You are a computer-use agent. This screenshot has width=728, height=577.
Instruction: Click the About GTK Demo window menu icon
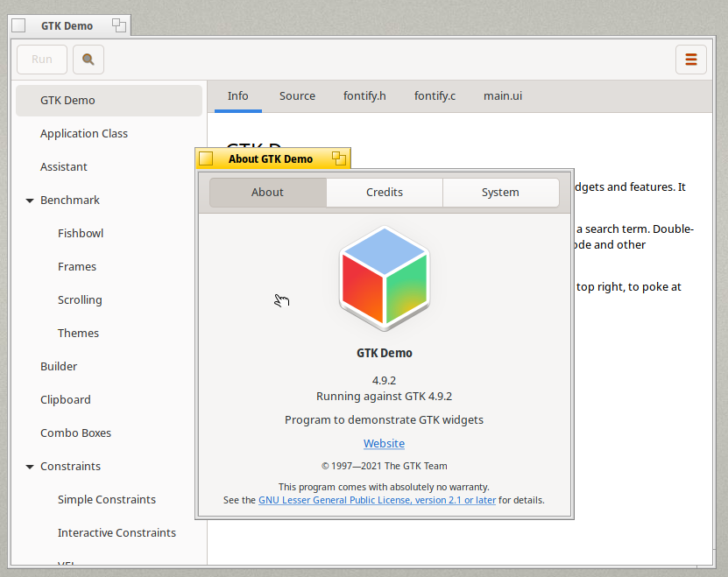[206, 158]
